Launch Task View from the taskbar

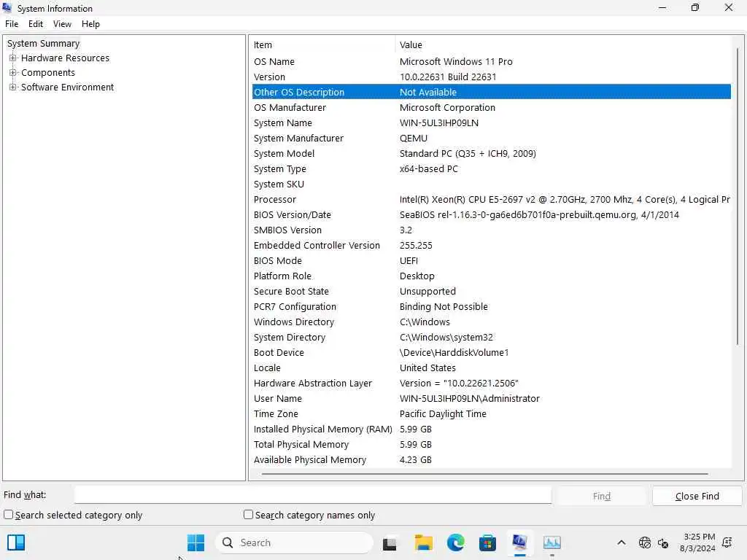click(390, 542)
